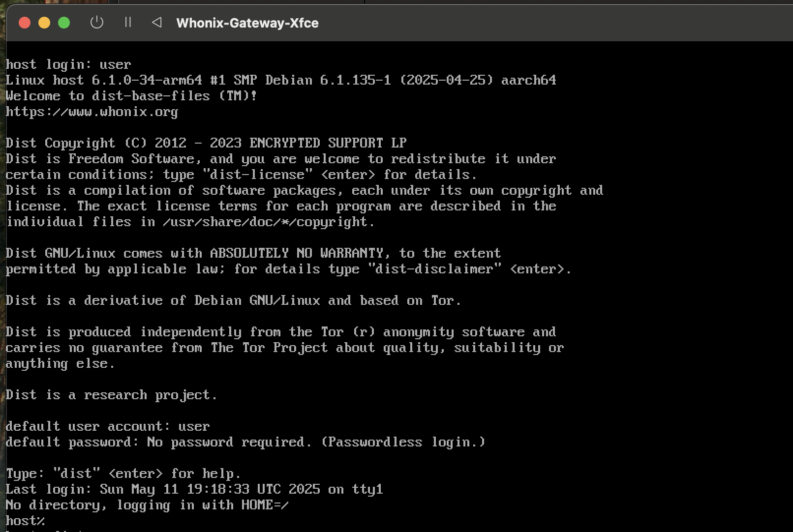The width and height of the screenshot is (793, 532).
Task: Click the Linux host kernel version line
Action: pyautogui.click(x=281, y=80)
